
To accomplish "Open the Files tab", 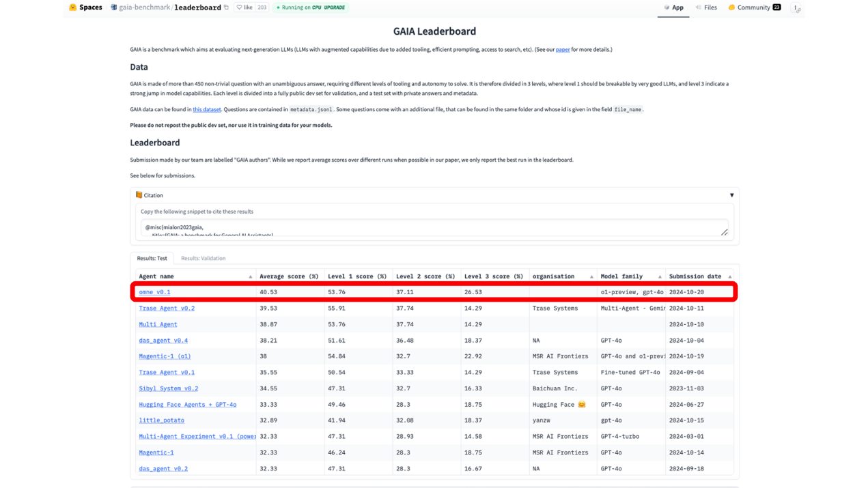I will 706,8.
